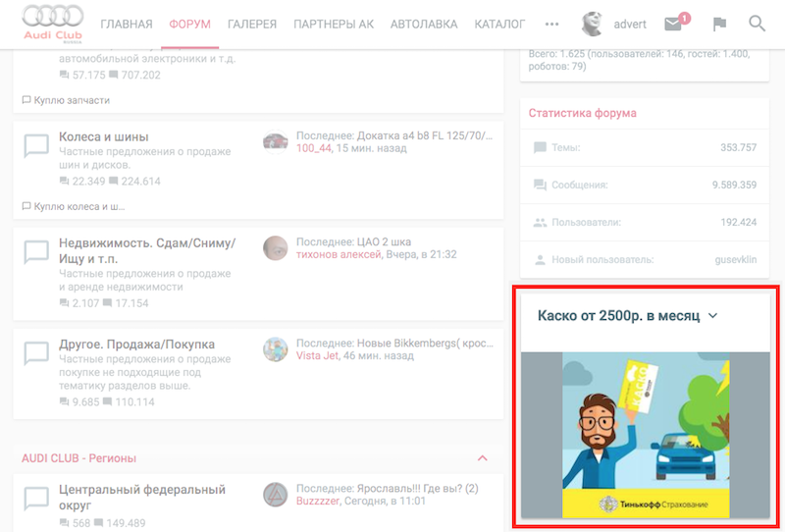Open user 100_44 profile
Image resolution: width=785 pixels, height=532 pixels.
click(313, 148)
